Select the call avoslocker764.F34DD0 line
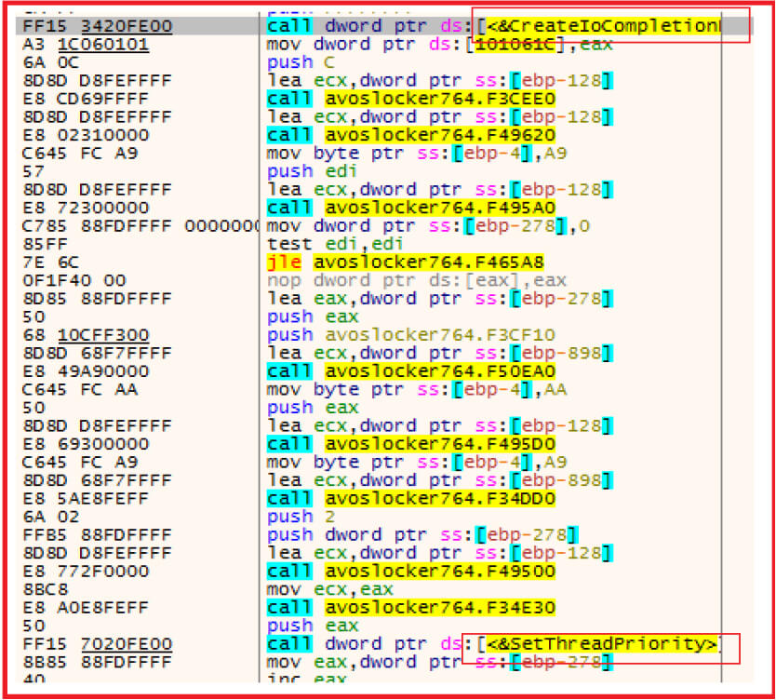 coord(411,499)
